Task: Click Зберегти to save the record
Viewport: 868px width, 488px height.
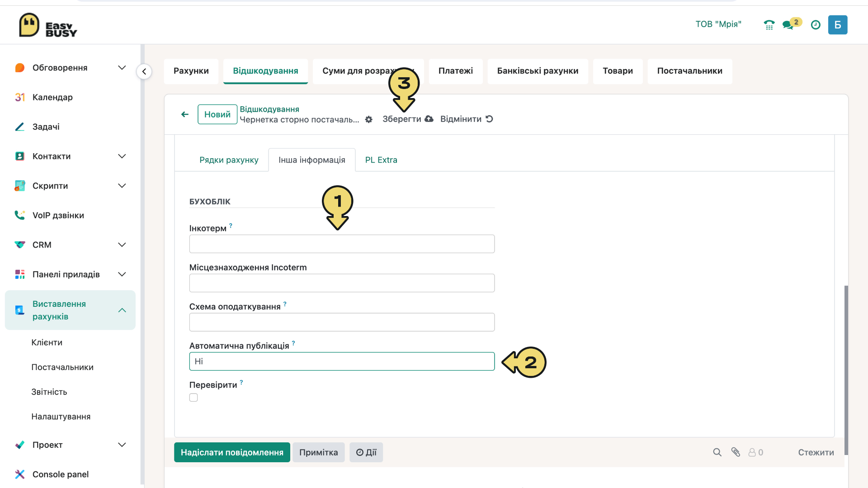Action: [408, 119]
